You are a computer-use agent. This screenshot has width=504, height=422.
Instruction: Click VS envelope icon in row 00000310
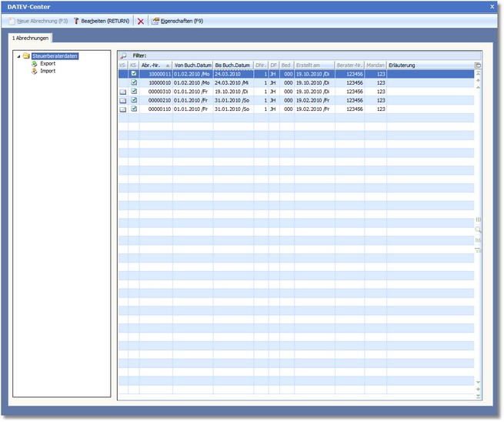click(x=122, y=92)
